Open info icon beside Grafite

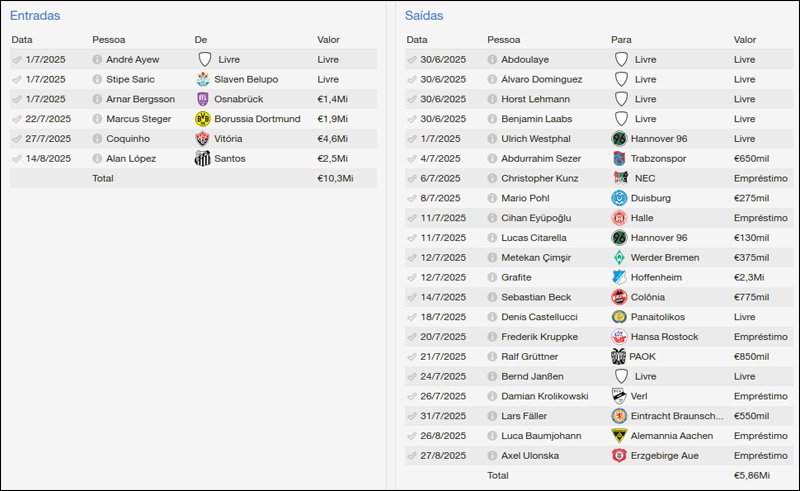(x=492, y=278)
